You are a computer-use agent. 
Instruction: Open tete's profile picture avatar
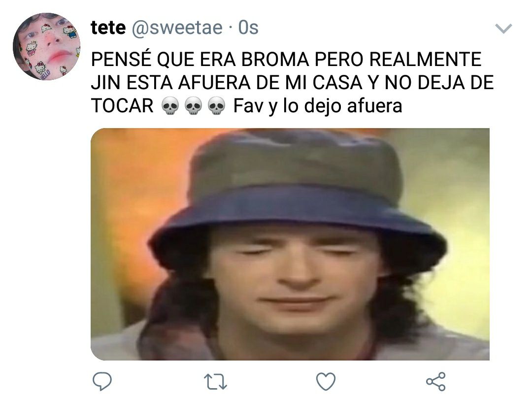click(46, 46)
